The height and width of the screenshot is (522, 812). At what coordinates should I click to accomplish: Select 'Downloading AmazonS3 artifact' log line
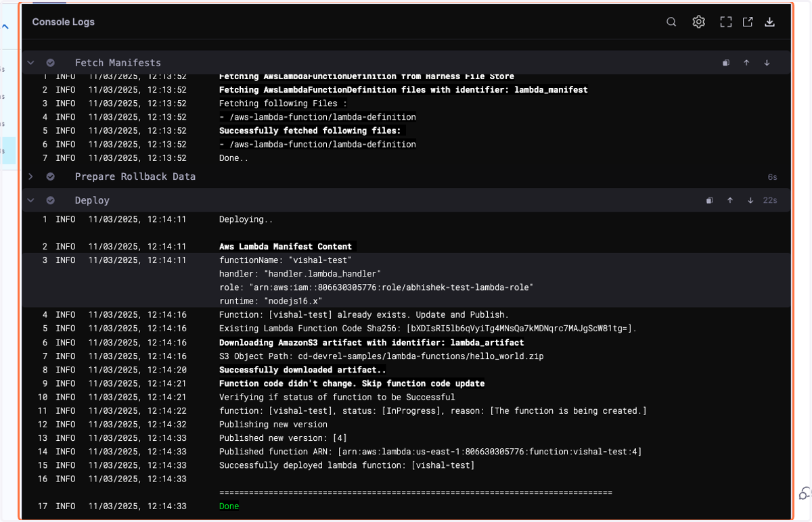click(x=371, y=343)
